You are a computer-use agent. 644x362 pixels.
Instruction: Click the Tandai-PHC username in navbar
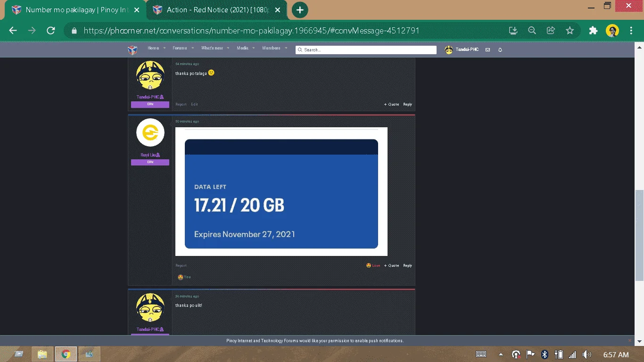pyautogui.click(x=467, y=49)
